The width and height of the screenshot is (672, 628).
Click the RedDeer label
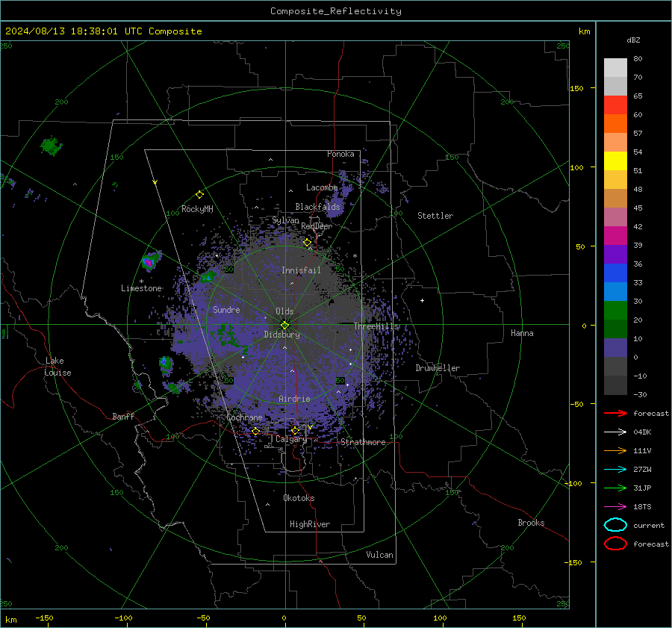click(x=317, y=226)
